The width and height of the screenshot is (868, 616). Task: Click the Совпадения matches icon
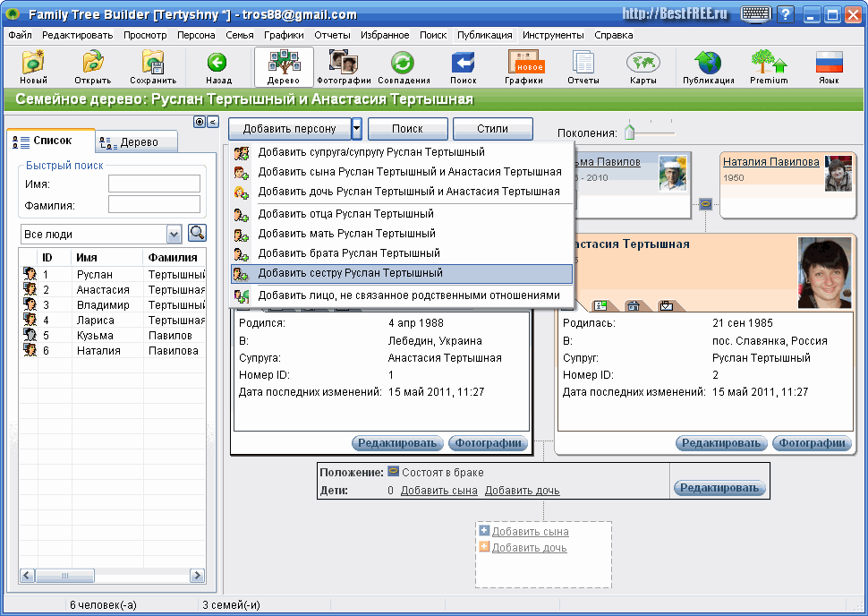click(404, 66)
